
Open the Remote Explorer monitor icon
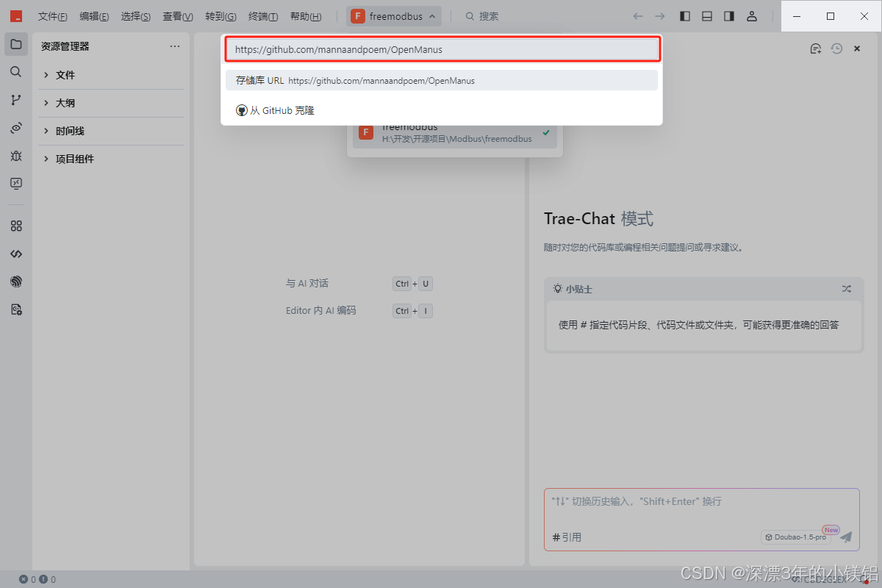point(16,184)
